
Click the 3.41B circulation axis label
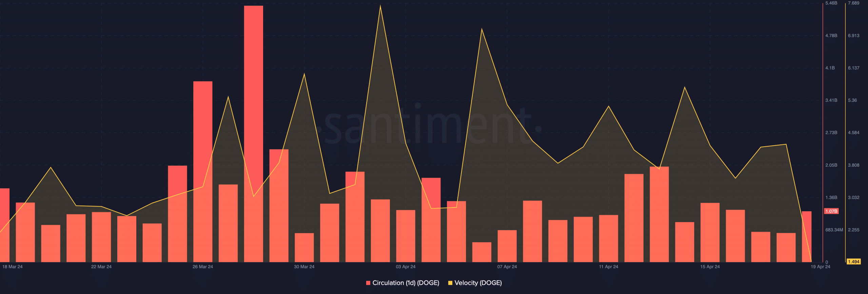pyautogui.click(x=831, y=100)
